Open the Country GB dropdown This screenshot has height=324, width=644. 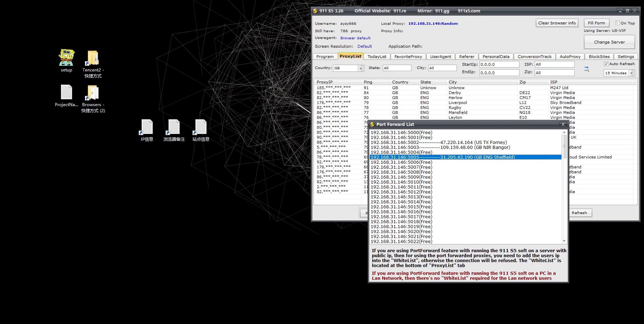[x=361, y=68]
